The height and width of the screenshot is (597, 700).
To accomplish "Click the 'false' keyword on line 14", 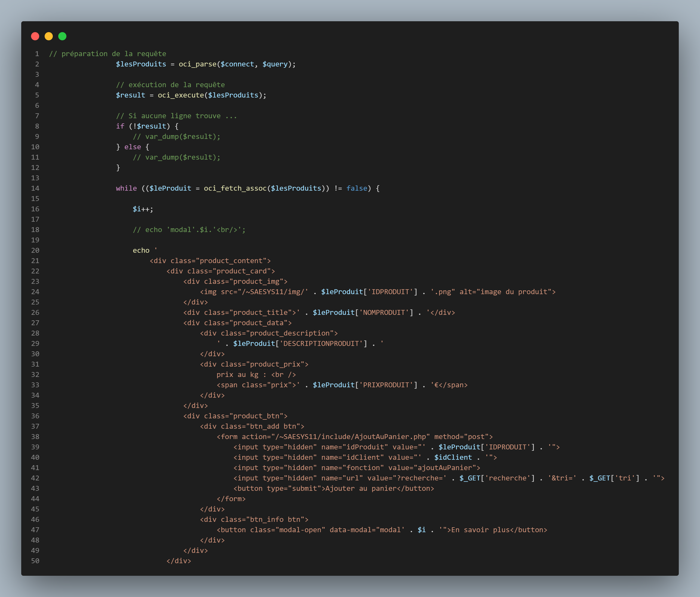I will click(357, 188).
